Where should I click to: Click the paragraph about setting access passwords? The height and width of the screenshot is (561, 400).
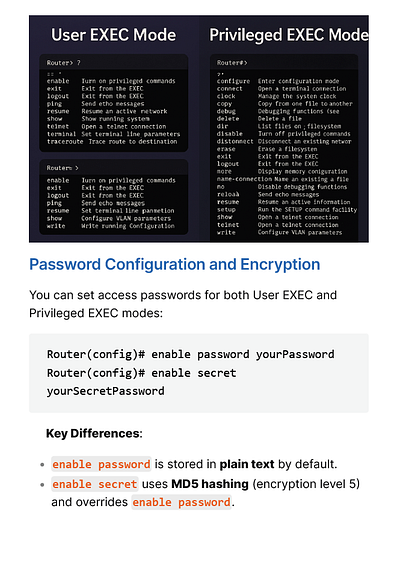[183, 304]
